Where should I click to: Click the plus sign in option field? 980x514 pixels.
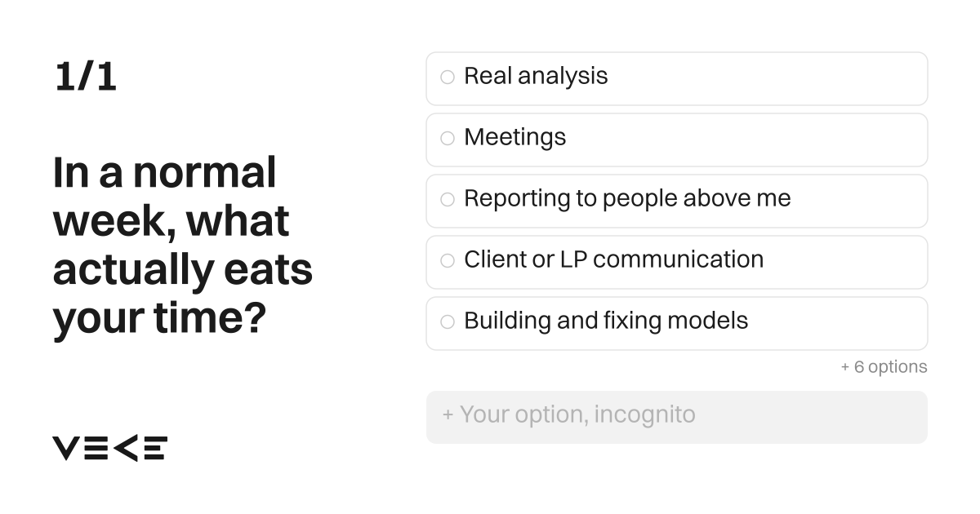tap(448, 414)
